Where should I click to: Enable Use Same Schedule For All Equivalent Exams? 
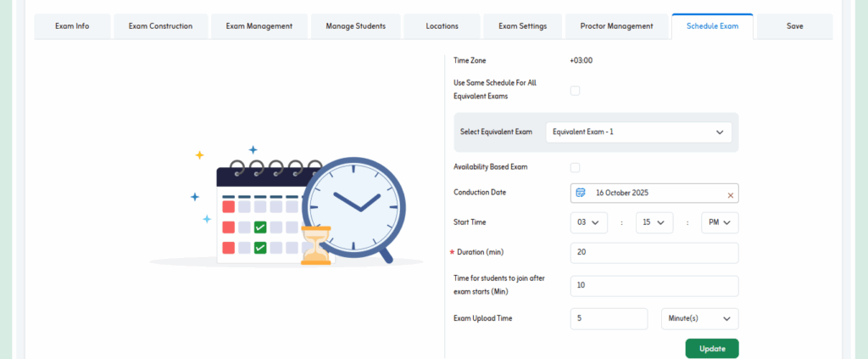pyautogui.click(x=575, y=90)
